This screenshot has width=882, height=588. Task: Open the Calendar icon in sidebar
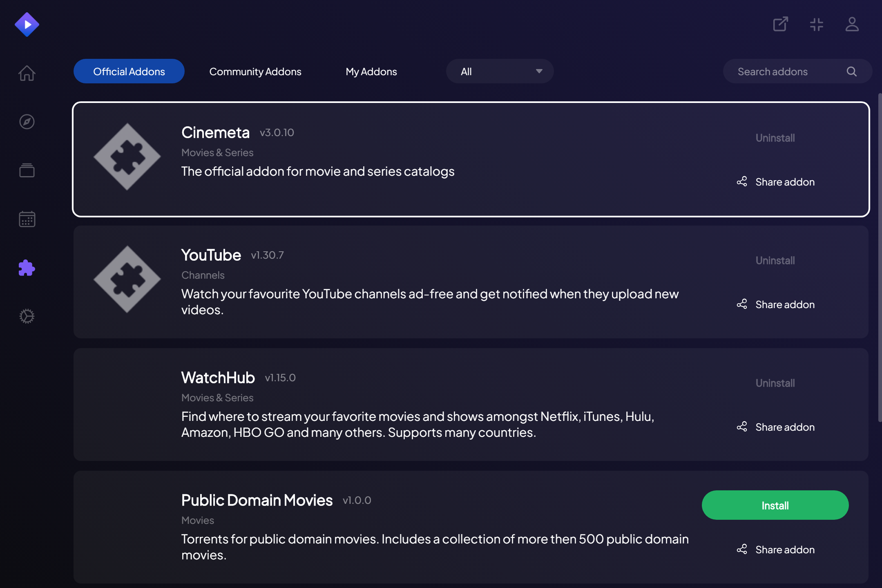point(27,219)
